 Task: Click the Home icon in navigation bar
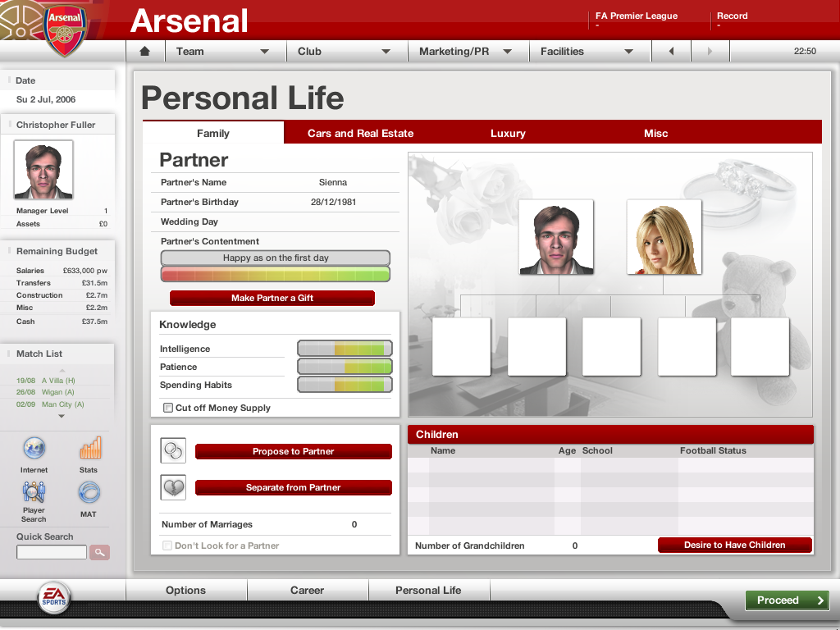click(x=145, y=52)
